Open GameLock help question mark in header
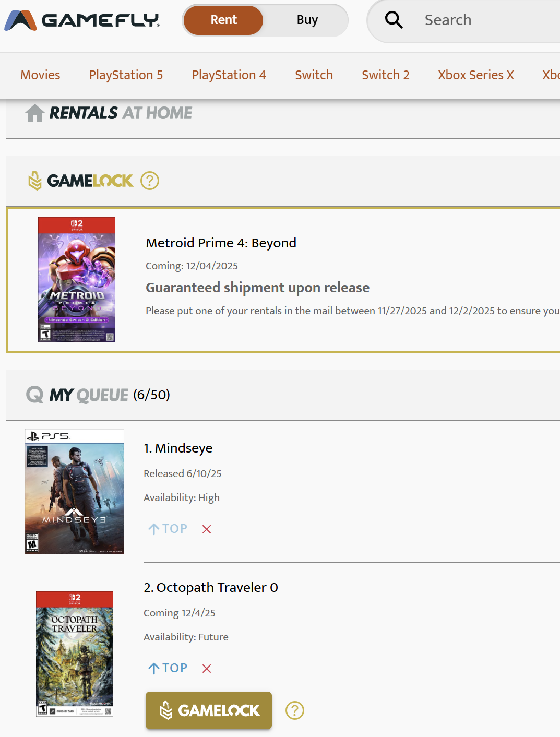Viewport: 560px width, 737px height. (150, 181)
